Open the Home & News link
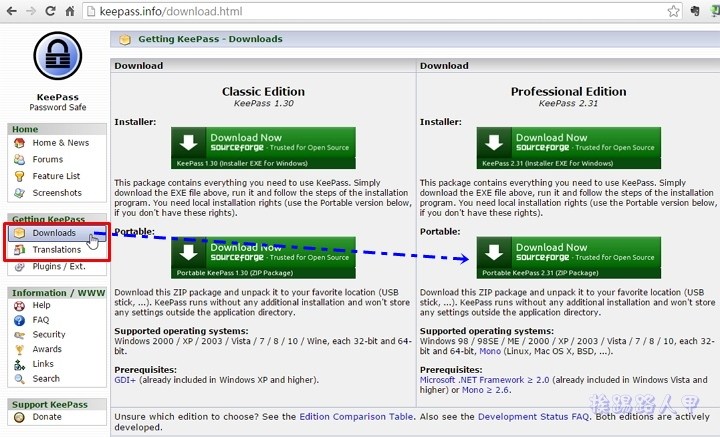The height and width of the screenshot is (437, 720). tap(61, 143)
